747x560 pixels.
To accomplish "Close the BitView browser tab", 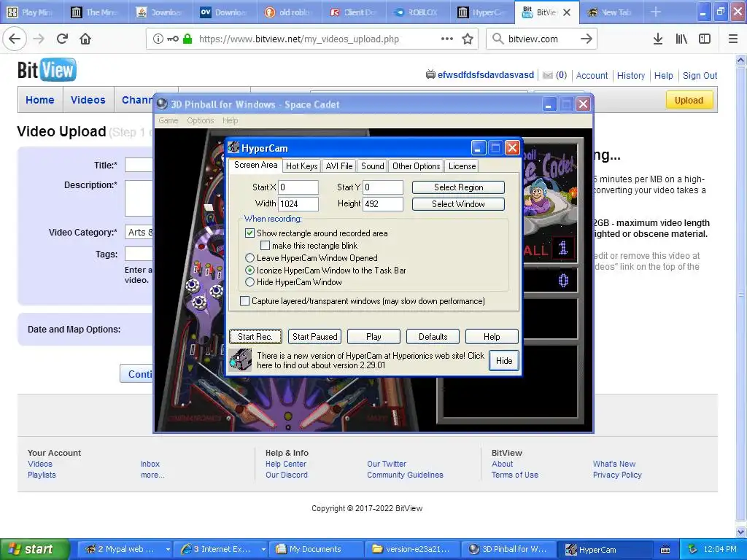I will (567, 12).
